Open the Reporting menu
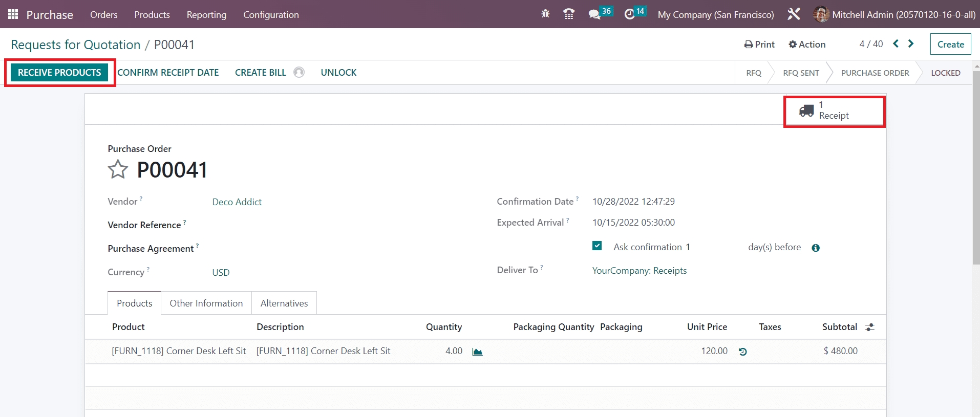Viewport: 980px width, 417px height. (x=206, y=14)
